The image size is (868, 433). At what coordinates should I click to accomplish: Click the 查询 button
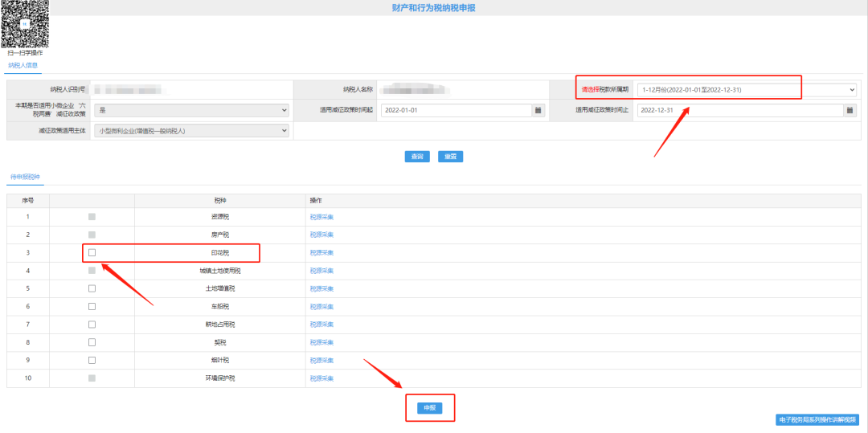pos(417,157)
